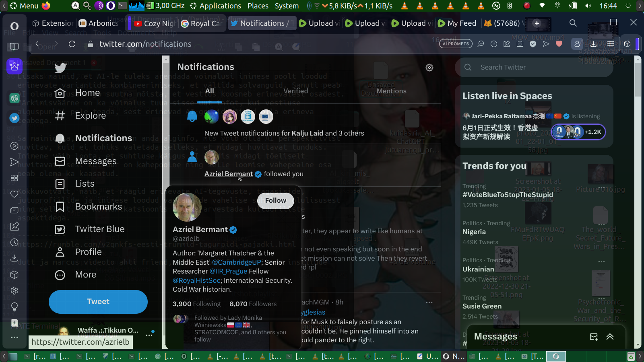This screenshot has width=644, height=362.
Task: Open the Player icon in Opera sidebar
Action: point(14,146)
